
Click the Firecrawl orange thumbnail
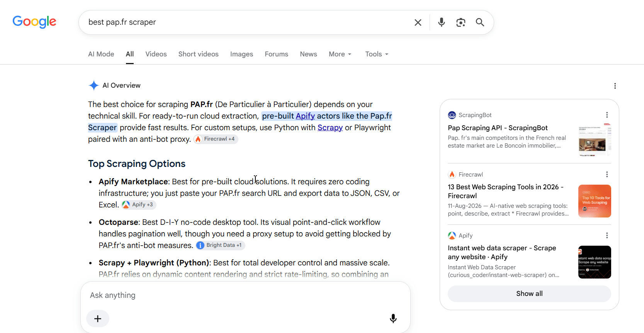595,201
